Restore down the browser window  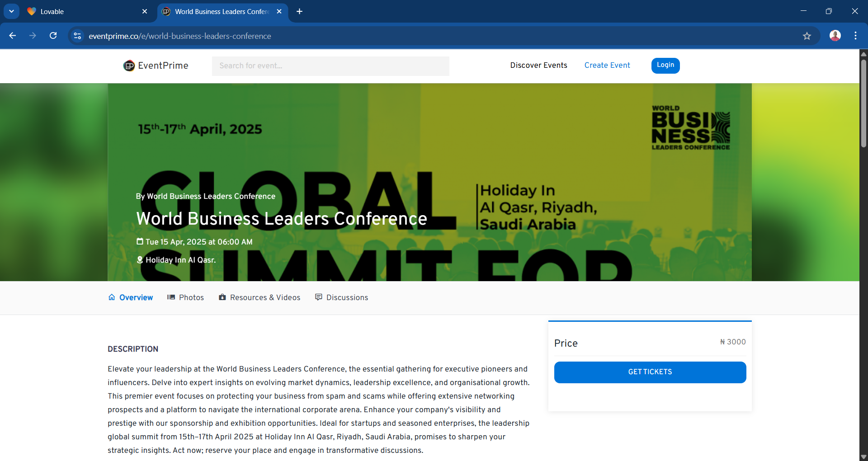[829, 11]
